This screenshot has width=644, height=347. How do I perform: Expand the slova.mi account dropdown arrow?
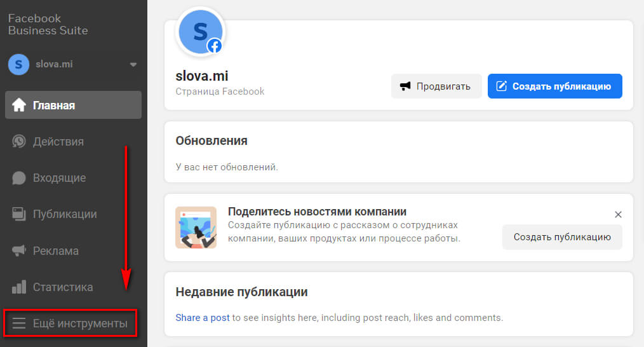tap(133, 65)
